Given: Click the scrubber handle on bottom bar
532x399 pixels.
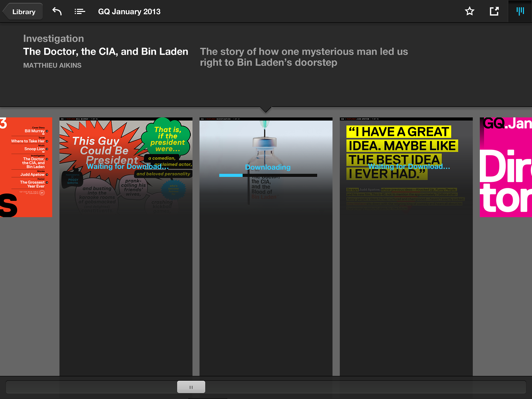Looking at the screenshot, I should tap(191, 387).
